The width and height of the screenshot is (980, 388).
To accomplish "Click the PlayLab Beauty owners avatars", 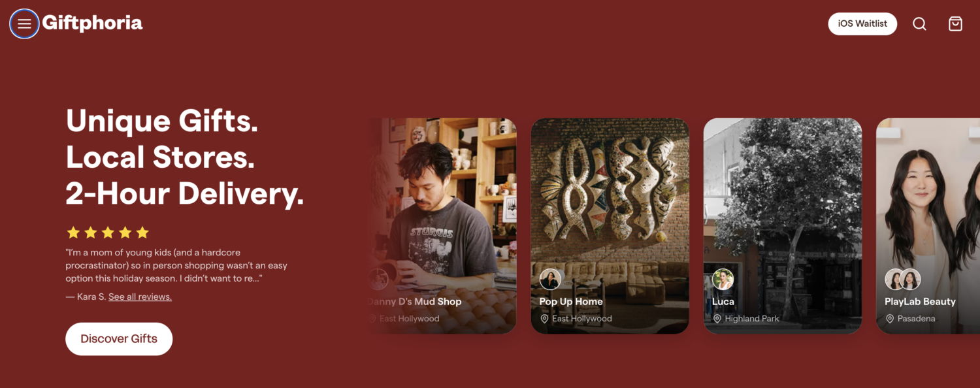I will pyautogui.click(x=903, y=280).
